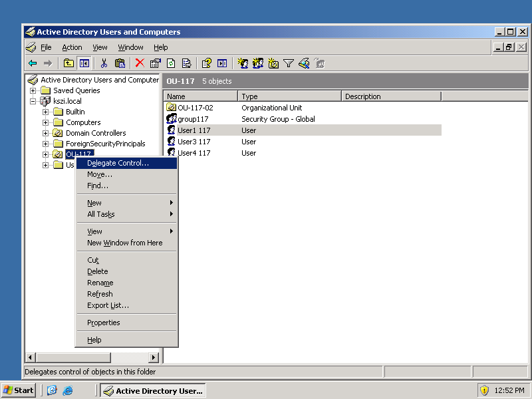
Task: Open the File menu
Action: [x=46, y=47]
